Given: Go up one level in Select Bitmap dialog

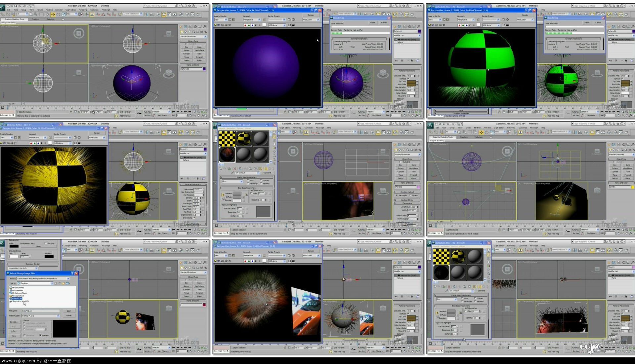Looking at the screenshot, I should (59, 283).
